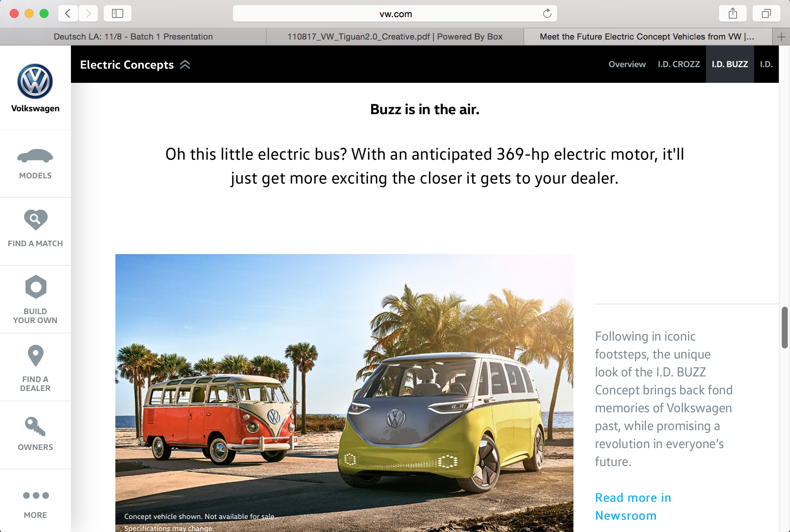Open Build Your Own hex nut icon
Screen dimensions: 790x532
click(36, 287)
